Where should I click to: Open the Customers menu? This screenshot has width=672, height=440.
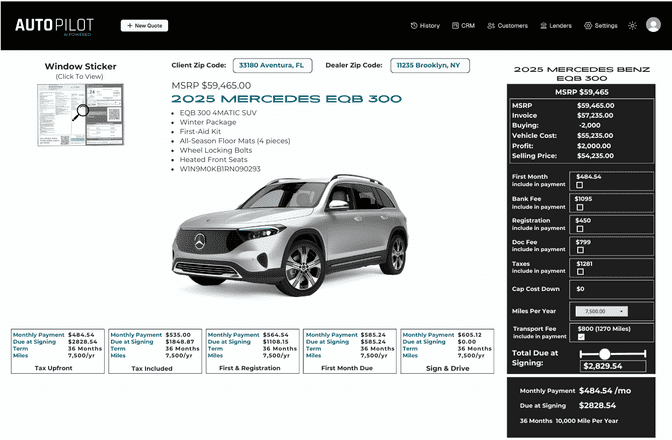tap(507, 26)
